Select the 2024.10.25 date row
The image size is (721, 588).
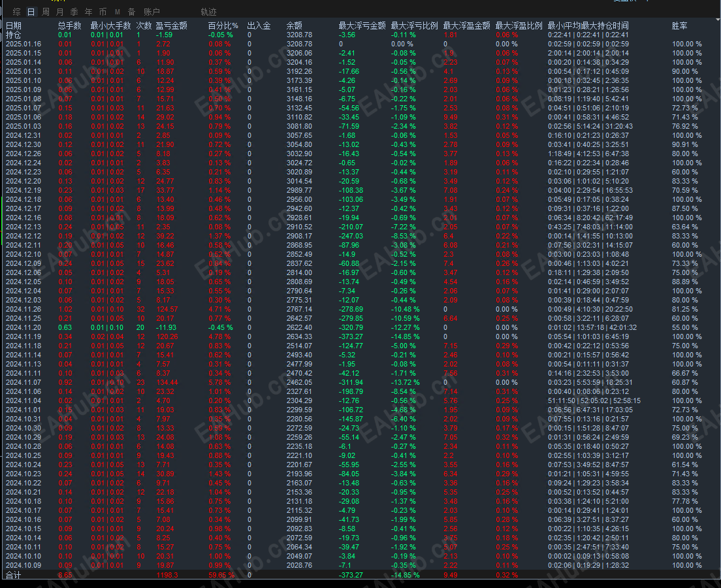click(24, 455)
